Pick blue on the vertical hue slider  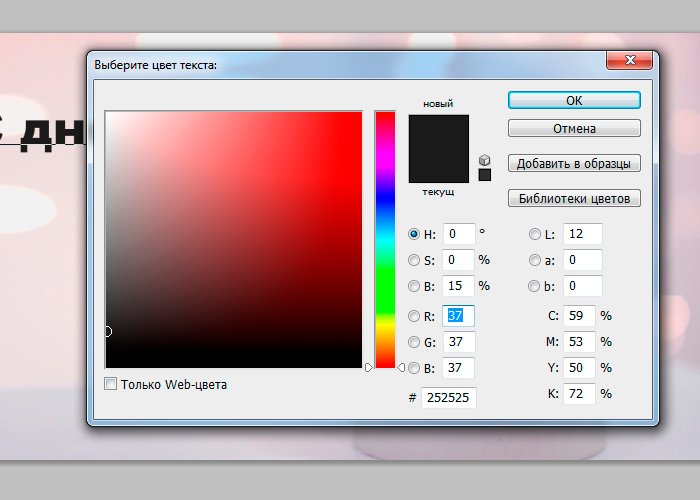385,198
